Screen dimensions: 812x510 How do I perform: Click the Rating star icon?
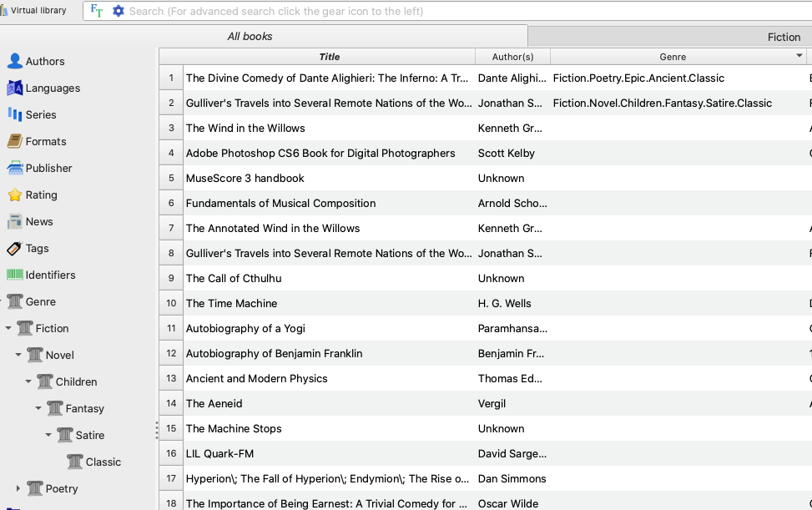point(14,194)
